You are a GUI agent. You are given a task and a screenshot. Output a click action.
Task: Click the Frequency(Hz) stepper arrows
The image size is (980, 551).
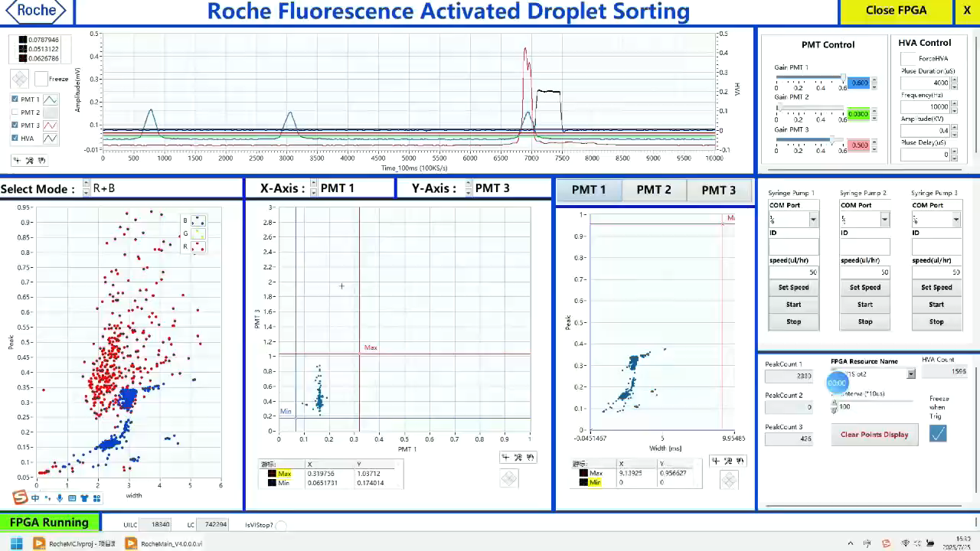point(954,107)
